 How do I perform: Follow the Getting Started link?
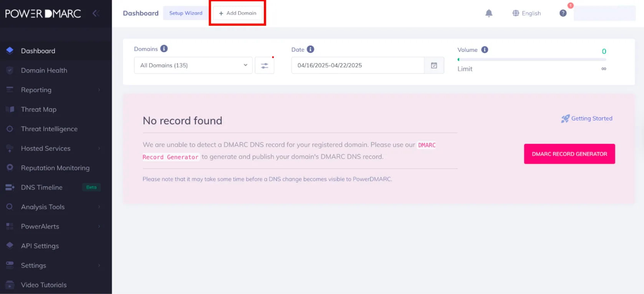[592, 118]
